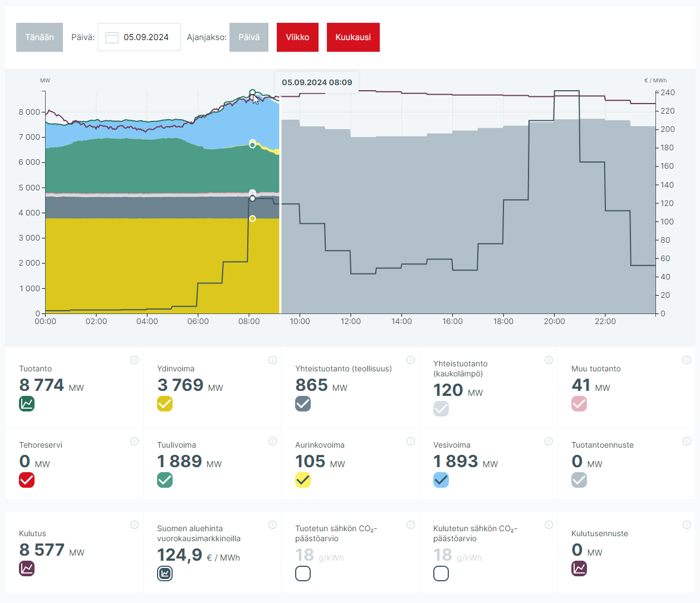Screen dimensions: 700x603
Task: Select the Päivä period button
Action: pyautogui.click(x=249, y=37)
